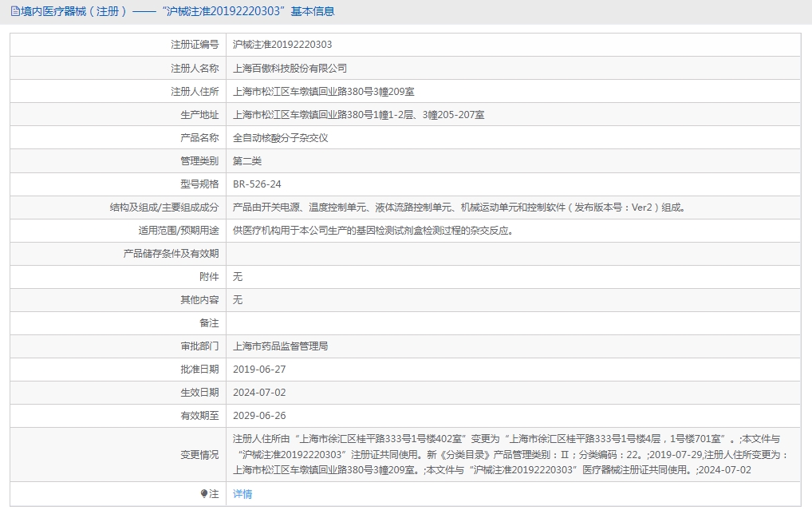Viewport: 812px width, 510px height.
Task: Click model specification BR-526-24
Action: tap(257, 184)
